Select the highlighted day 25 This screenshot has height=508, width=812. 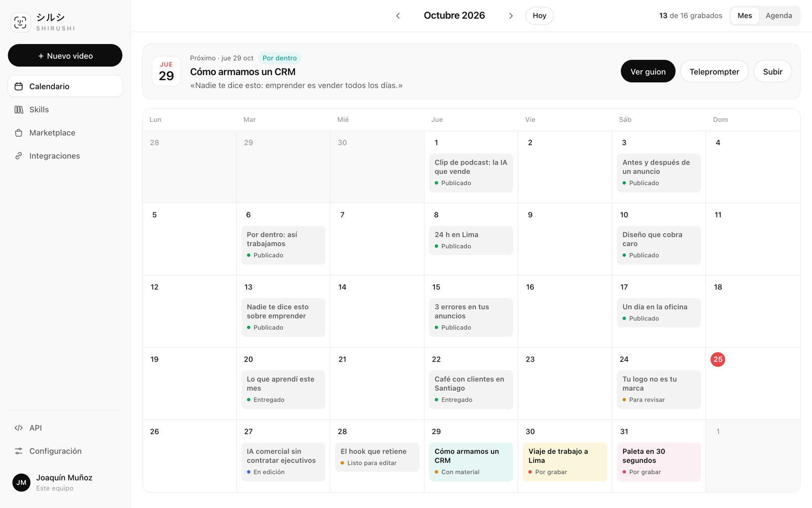point(718,359)
